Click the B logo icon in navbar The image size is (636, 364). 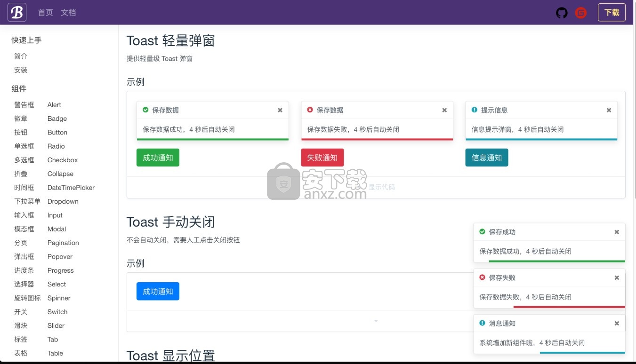(x=17, y=12)
